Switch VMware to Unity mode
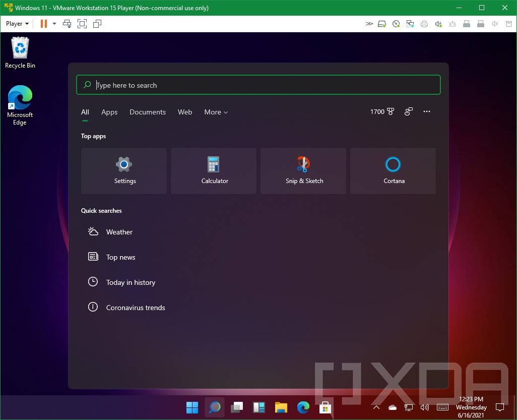 click(x=97, y=24)
